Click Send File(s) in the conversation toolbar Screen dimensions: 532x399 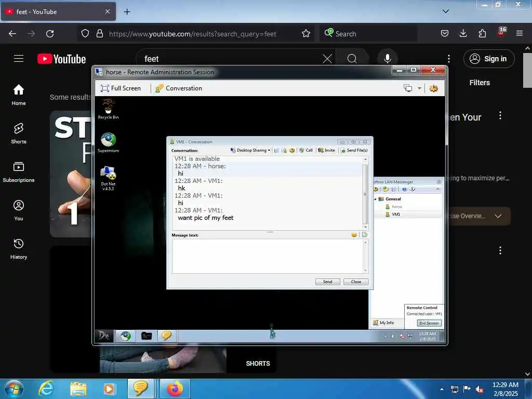click(x=354, y=150)
